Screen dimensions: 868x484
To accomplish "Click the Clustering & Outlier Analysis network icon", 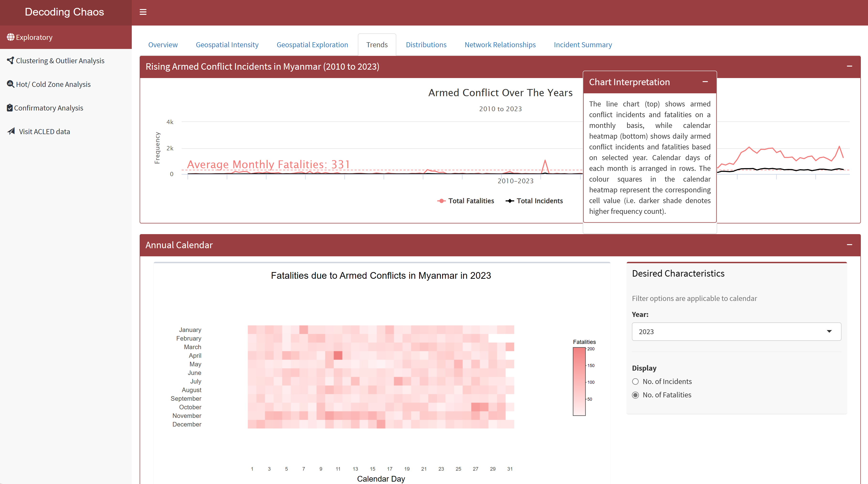I will pos(11,61).
